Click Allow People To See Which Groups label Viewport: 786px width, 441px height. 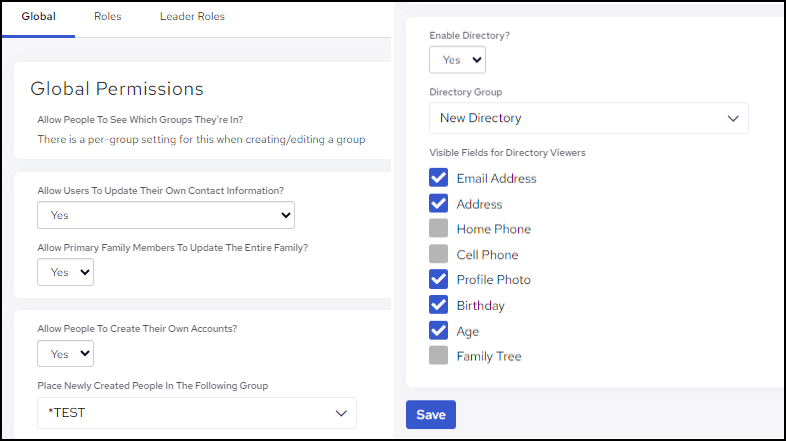click(x=140, y=120)
